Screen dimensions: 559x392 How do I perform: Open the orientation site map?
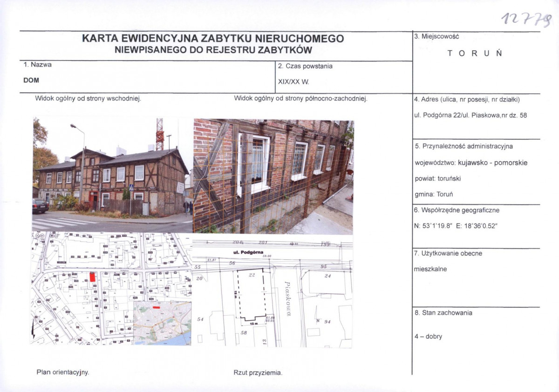[x=111, y=288]
